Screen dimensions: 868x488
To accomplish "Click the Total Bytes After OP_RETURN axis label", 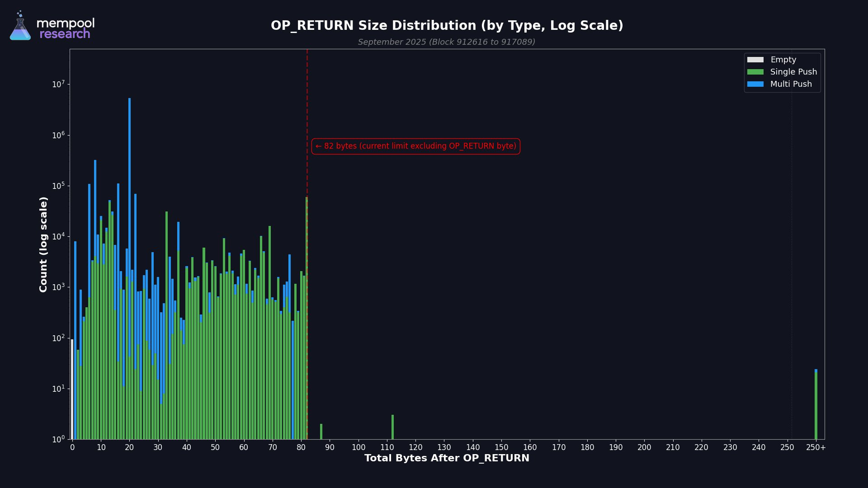I will [447, 458].
